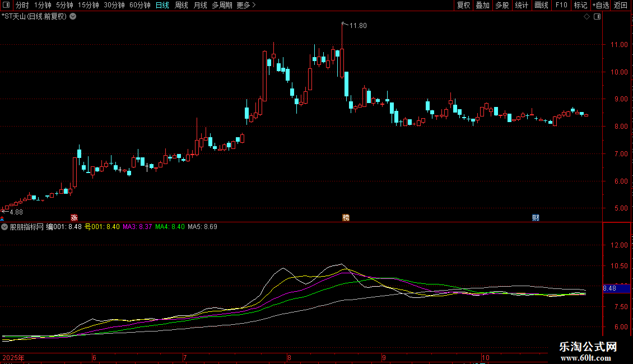633x364 pixels.
Task: Click the 返回 back button
Action: tap(621, 5)
